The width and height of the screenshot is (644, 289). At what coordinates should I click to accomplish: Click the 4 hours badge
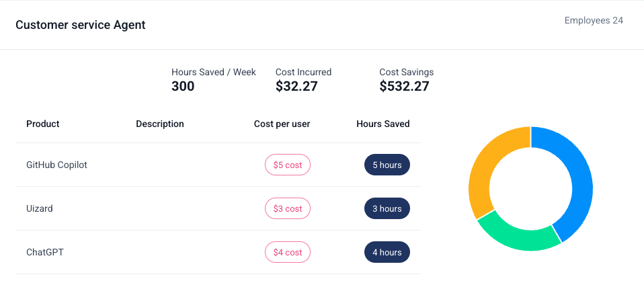[387, 252]
